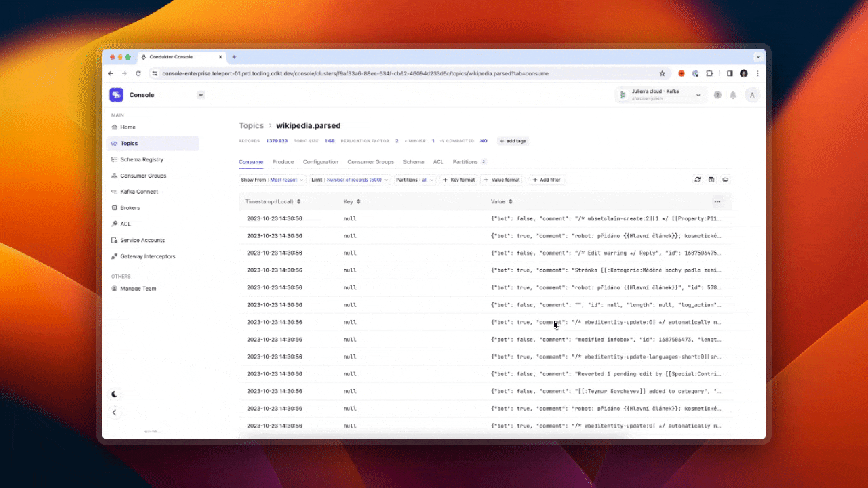Reload the browser page
The width and height of the screenshot is (868, 488).
pyautogui.click(x=138, y=73)
